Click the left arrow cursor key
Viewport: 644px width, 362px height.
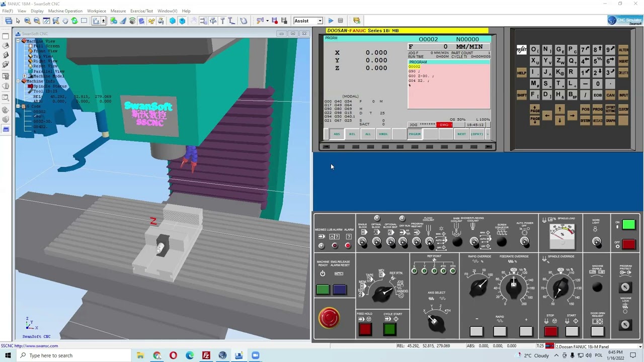pyautogui.click(x=547, y=116)
